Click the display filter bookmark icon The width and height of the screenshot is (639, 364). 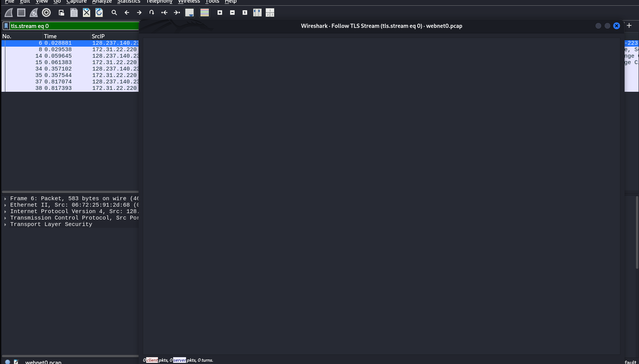6,26
